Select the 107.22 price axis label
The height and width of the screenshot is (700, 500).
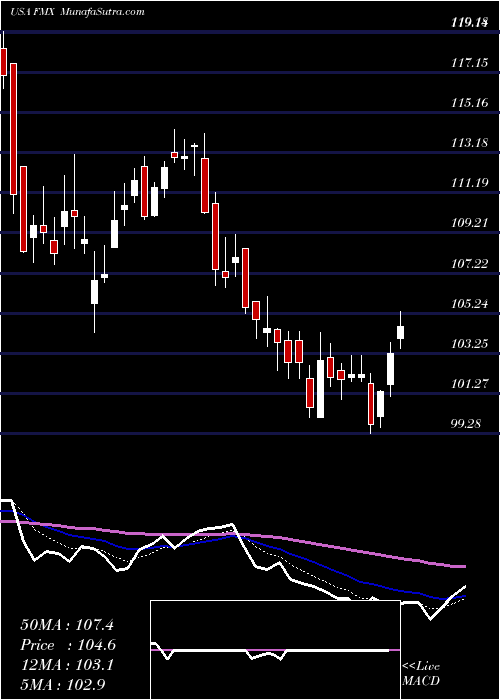coord(469,263)
